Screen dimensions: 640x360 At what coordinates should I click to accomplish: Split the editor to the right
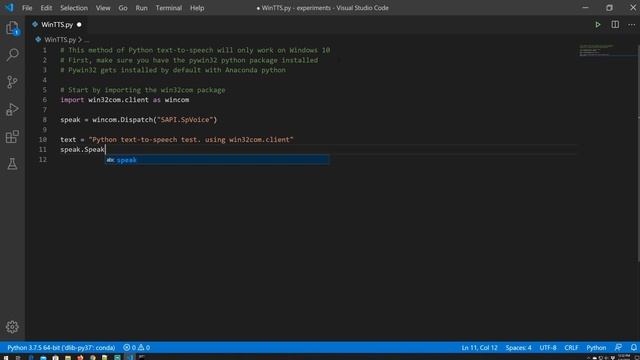click(615, 24)
